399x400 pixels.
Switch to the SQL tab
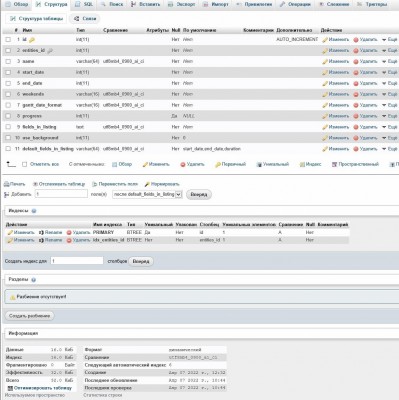click(84, 4)
